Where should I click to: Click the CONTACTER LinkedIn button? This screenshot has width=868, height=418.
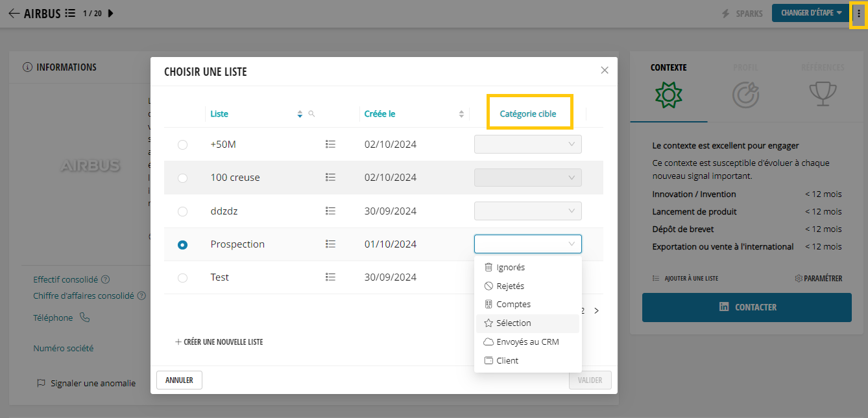click(747, 307)
